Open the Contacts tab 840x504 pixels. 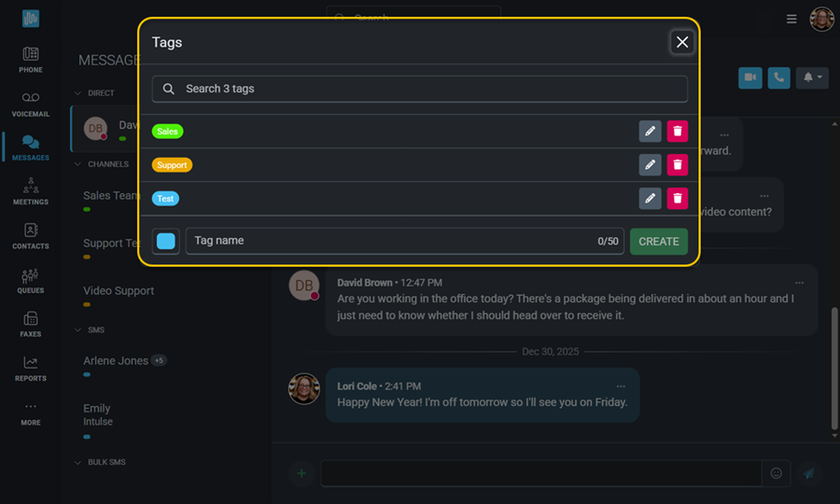coord(31,236)
